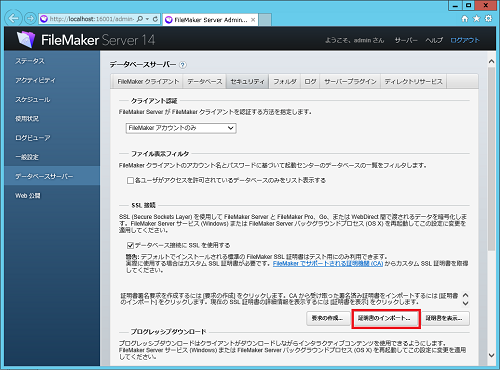Open the address bar autocomplete dropdown arrow

(x=147, y=19)
